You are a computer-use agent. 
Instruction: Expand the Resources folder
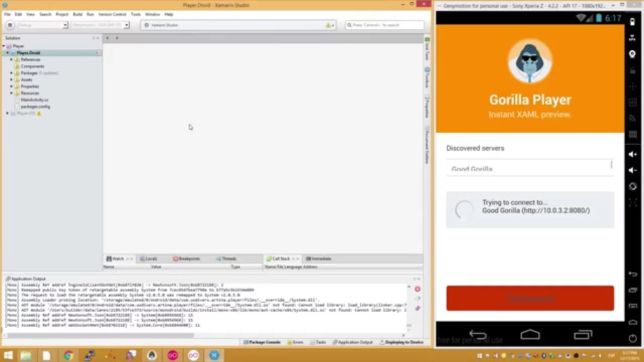tap(12, 93)
